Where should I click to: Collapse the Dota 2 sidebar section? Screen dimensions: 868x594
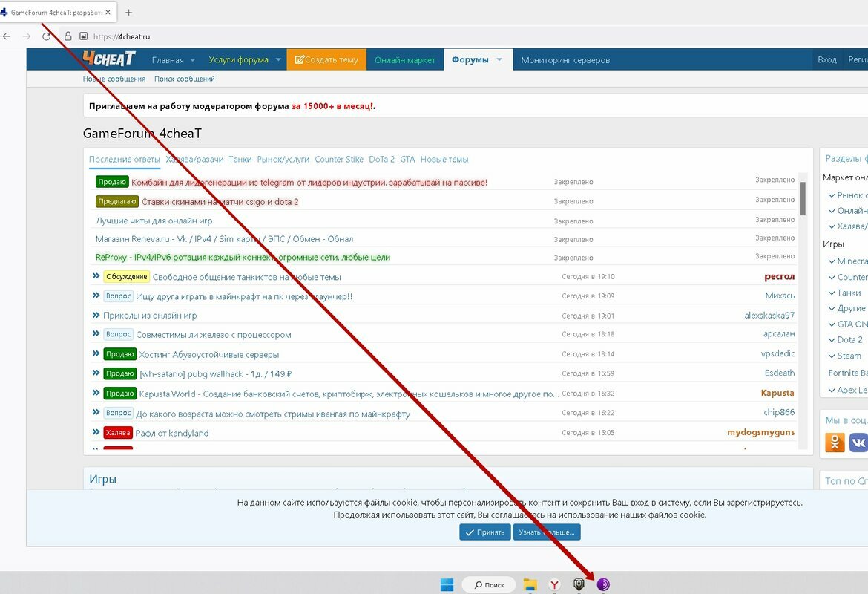pyautogui.click(x=832, y=339)
